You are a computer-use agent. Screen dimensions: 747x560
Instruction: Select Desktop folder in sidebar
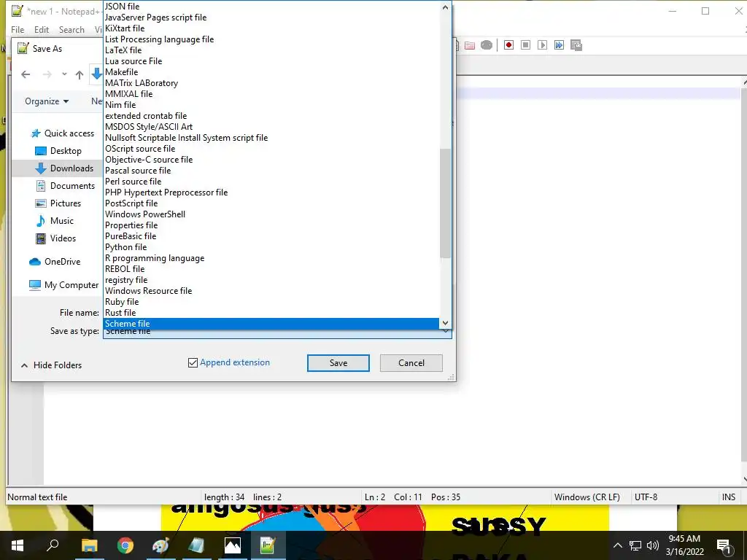(x=58, y=151)
